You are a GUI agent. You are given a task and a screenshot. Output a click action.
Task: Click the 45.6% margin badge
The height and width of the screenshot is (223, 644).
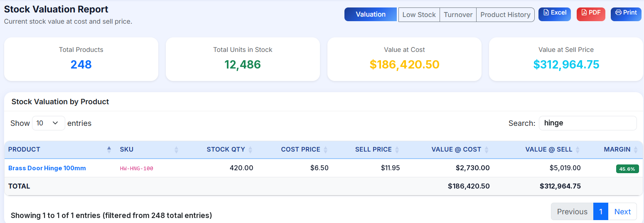627,169
